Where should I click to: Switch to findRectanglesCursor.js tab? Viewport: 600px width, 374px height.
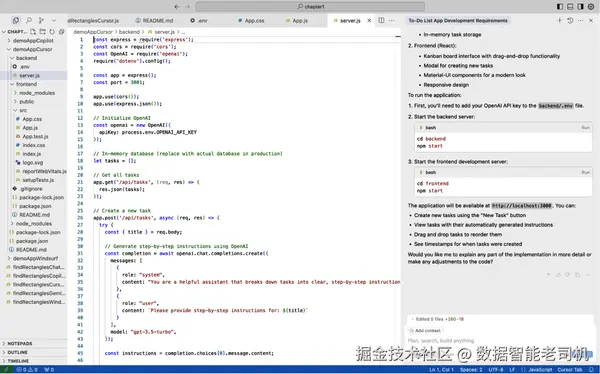click(94, 21)
